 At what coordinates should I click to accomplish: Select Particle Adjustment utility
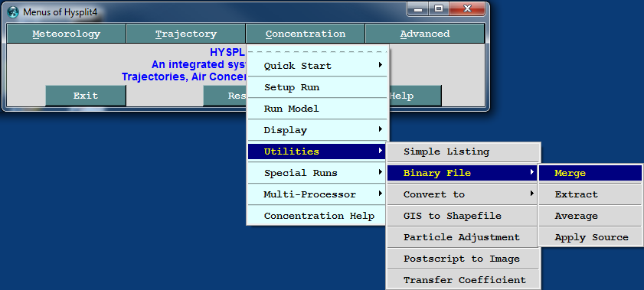(463, 237)
